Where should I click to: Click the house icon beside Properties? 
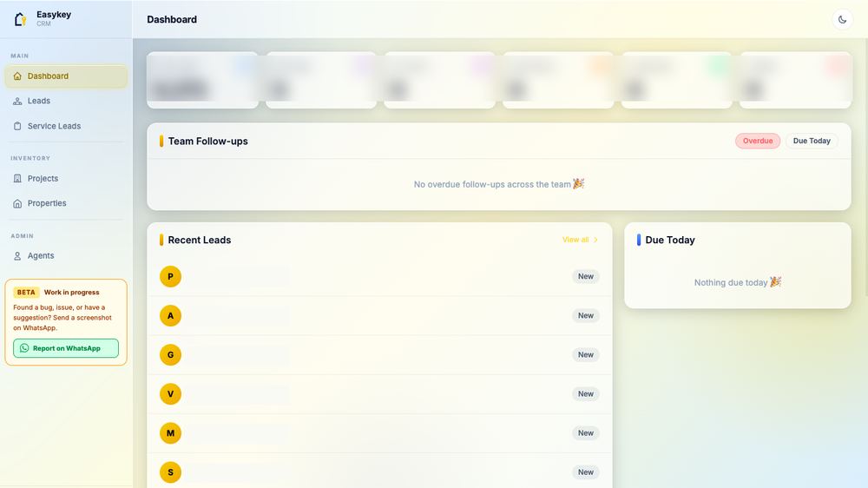coord(17,203)
